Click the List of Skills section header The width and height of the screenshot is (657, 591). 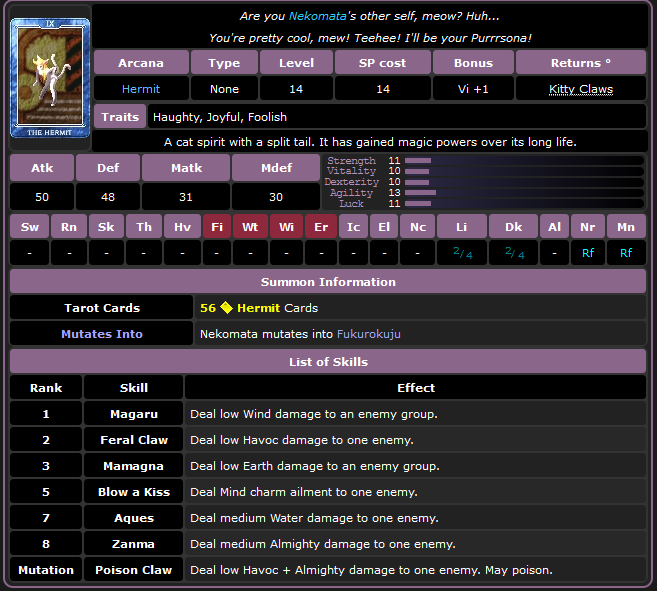pyautogui.click(x=328, y=362)
